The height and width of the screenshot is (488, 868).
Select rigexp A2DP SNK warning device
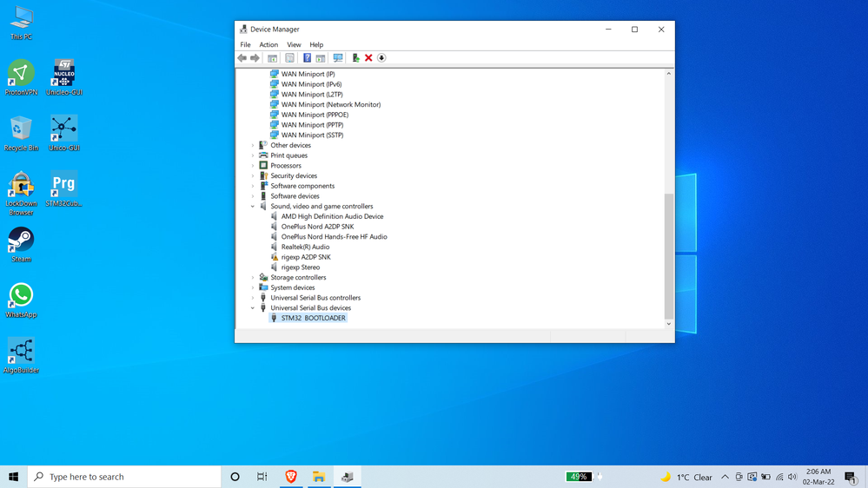point(306,257)
